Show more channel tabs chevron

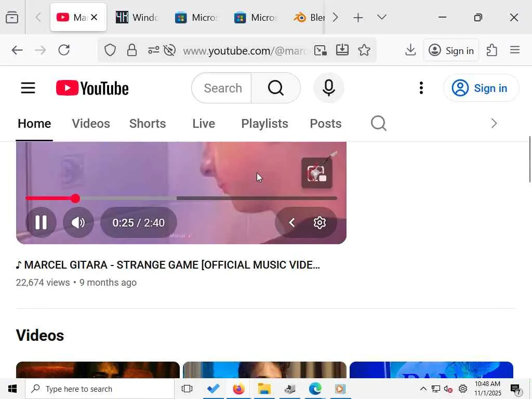point(494,123)
